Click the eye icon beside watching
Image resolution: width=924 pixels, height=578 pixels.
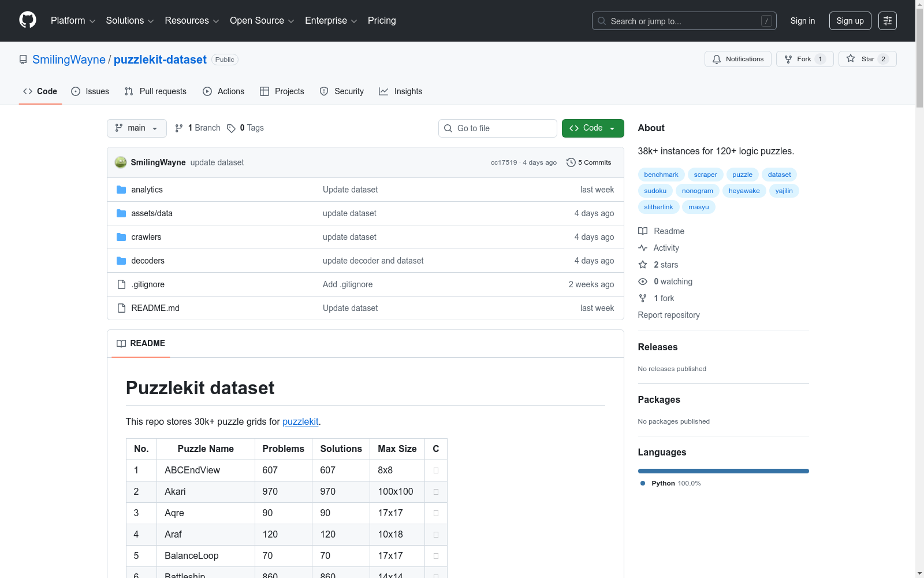point(643,281)
